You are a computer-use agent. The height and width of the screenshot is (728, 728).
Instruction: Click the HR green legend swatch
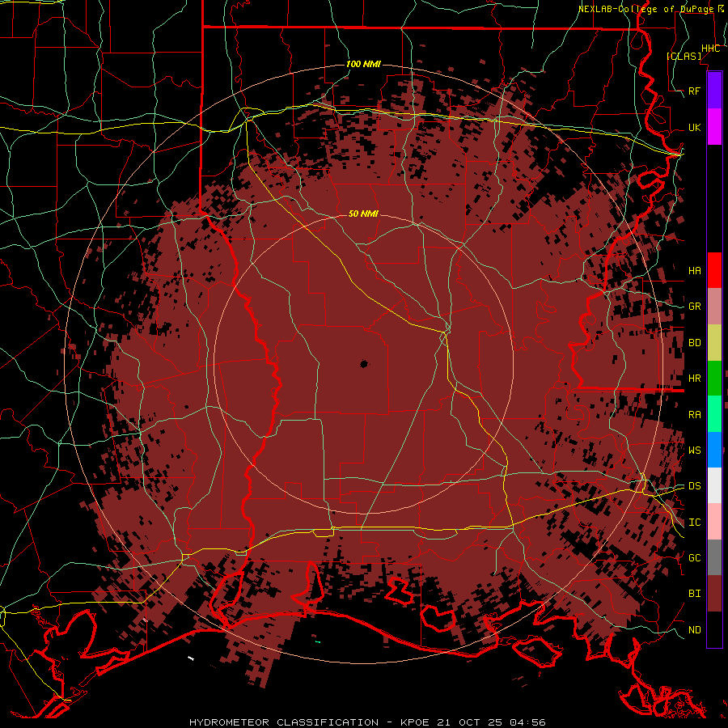tap(714, 378)
